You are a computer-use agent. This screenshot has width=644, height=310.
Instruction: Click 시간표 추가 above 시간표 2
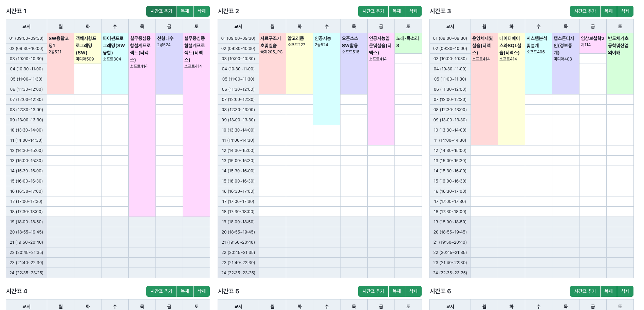tap(373, 11)
